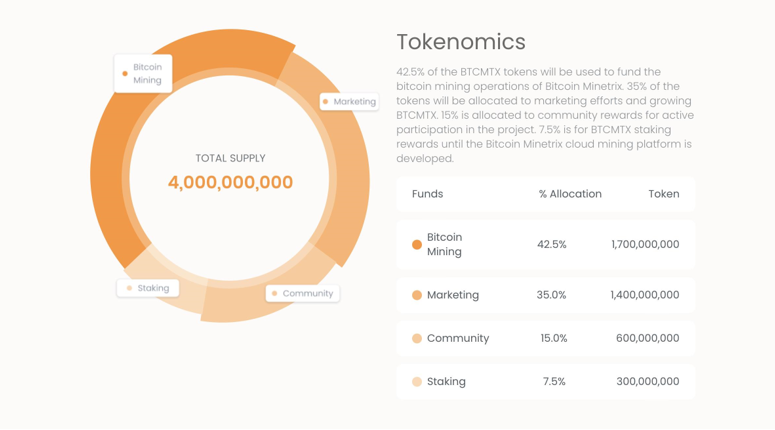Click the Tokenomics heading
The width and height of the screenshot is (775, 430).
[461, 41]
